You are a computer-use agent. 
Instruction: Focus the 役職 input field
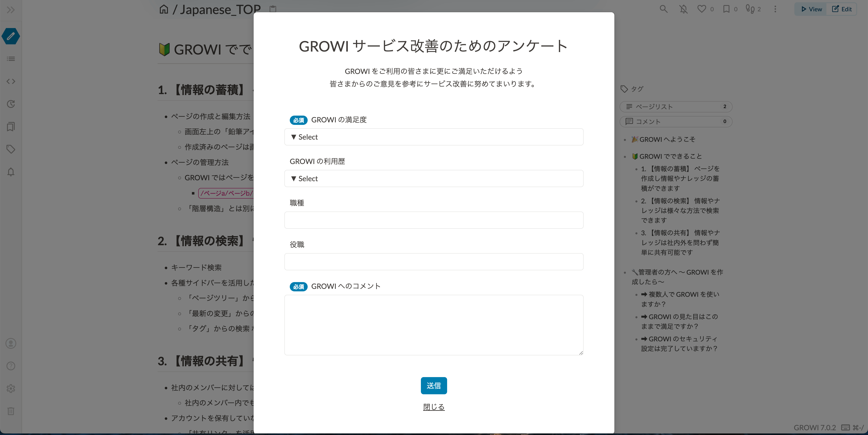coord(434,262)
